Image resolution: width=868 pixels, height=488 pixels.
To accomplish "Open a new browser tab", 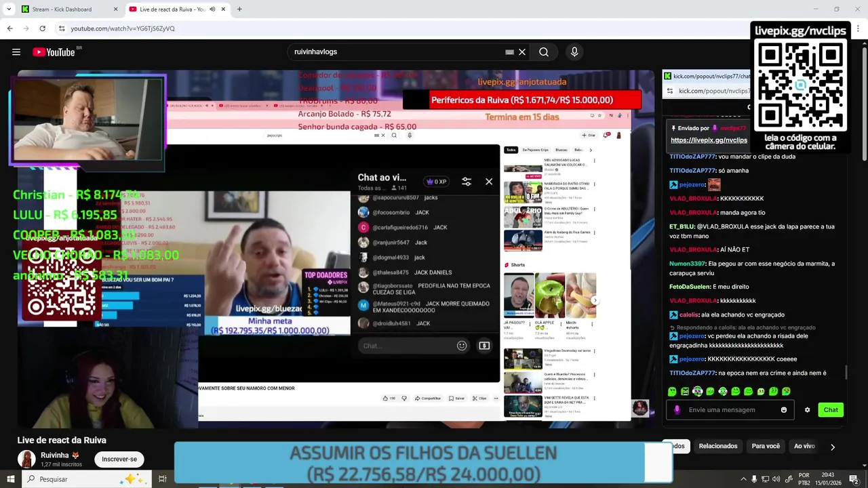I will (x=239, y=9).
